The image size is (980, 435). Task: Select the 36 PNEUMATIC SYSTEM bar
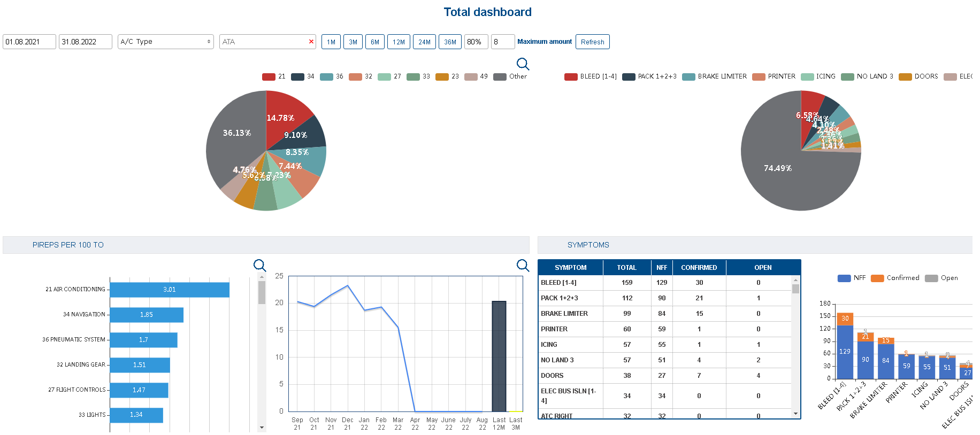[143, 340]
